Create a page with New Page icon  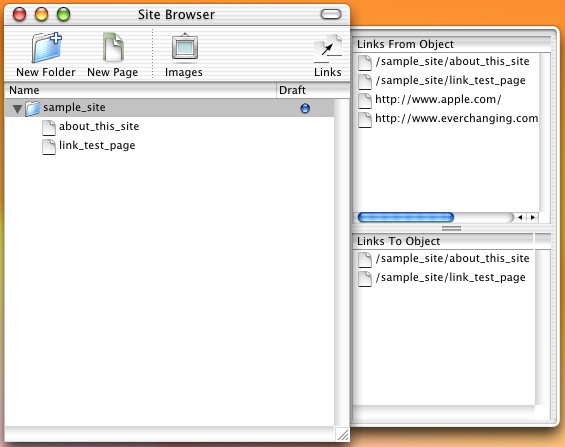tap(113, 47)
